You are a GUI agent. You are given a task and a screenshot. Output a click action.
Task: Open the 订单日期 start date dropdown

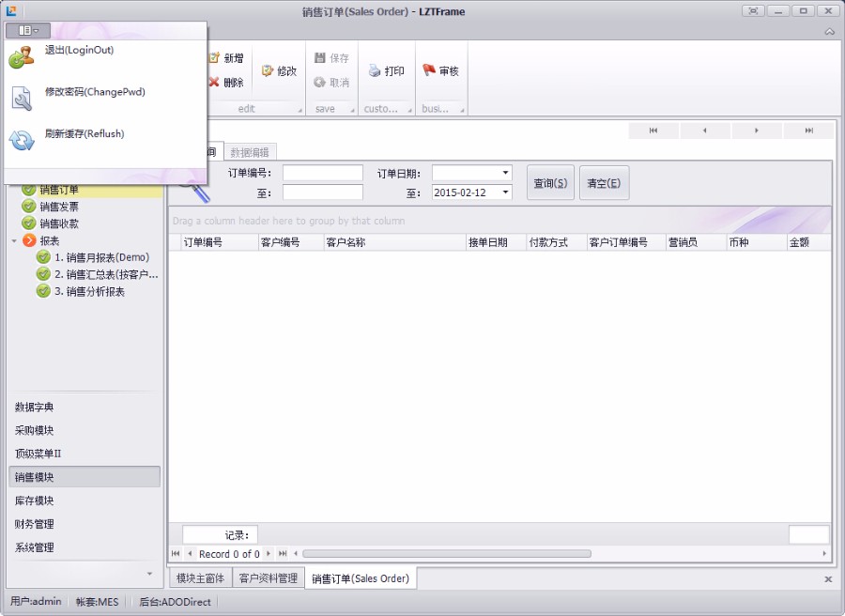(505, 173)
